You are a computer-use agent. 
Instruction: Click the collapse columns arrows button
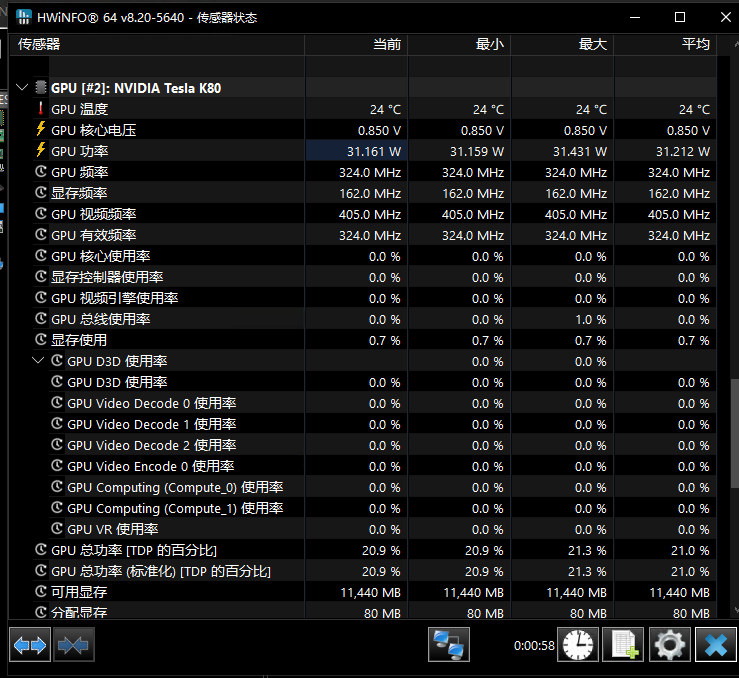point(73,645)
